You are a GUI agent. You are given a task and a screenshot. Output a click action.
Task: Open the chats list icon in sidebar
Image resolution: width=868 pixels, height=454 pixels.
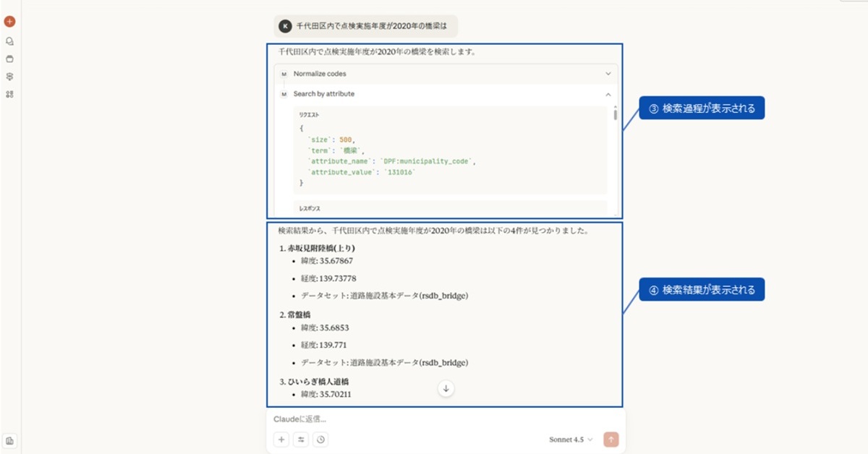[9, 41]
